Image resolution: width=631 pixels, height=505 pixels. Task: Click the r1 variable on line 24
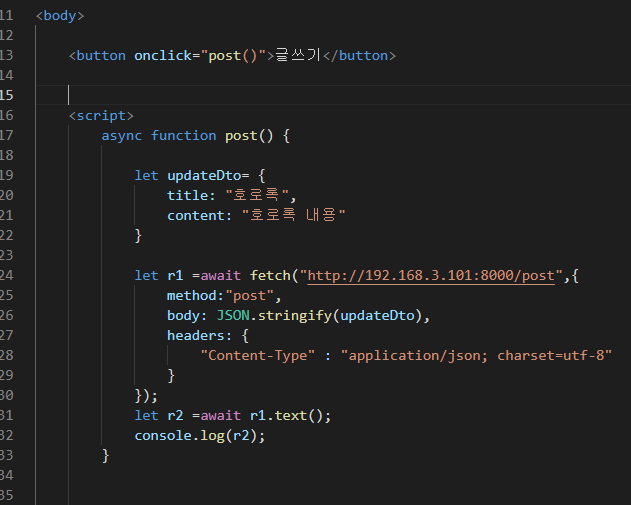(x=175, y=276)
